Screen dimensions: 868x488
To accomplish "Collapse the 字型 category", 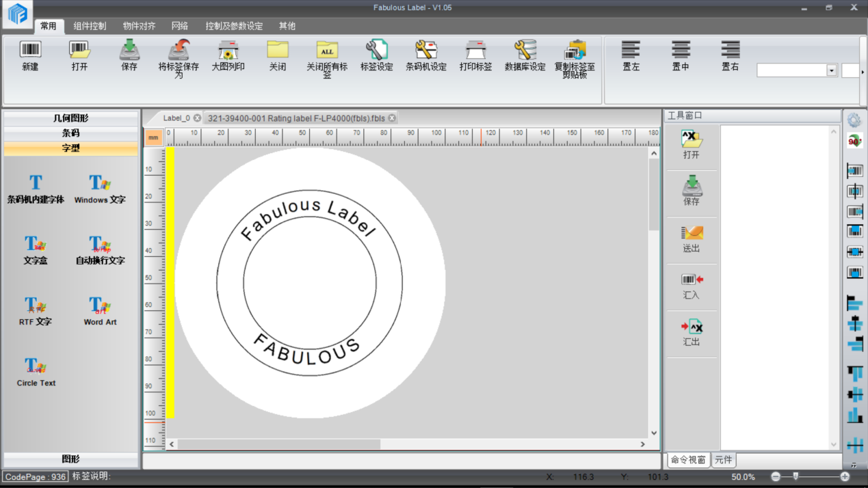I will coord(70,148).
